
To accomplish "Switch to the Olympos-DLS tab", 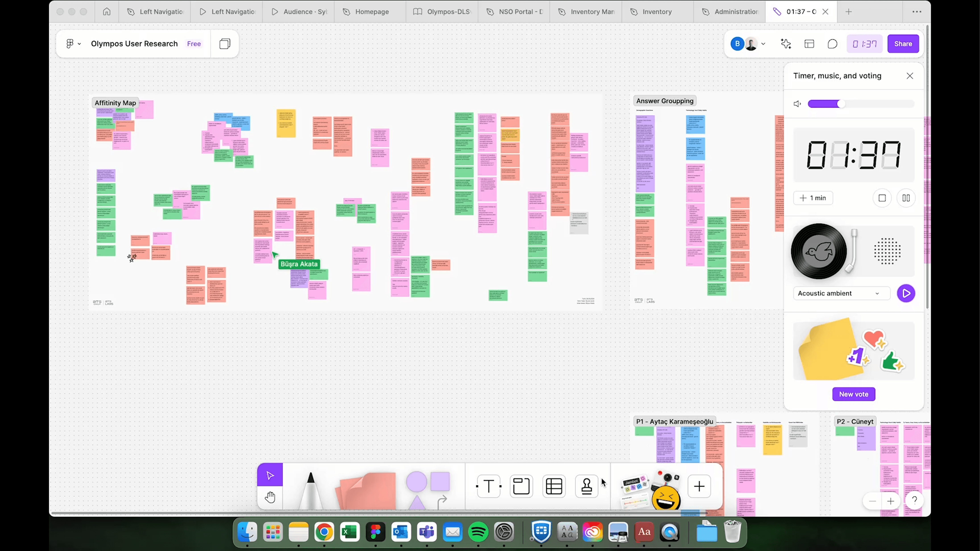I will point(448,12).
